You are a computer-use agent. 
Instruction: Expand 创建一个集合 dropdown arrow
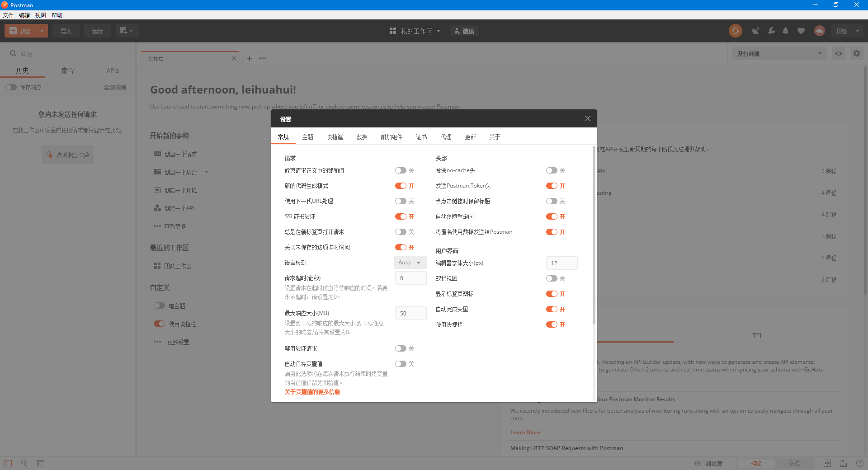click(207, 172)
